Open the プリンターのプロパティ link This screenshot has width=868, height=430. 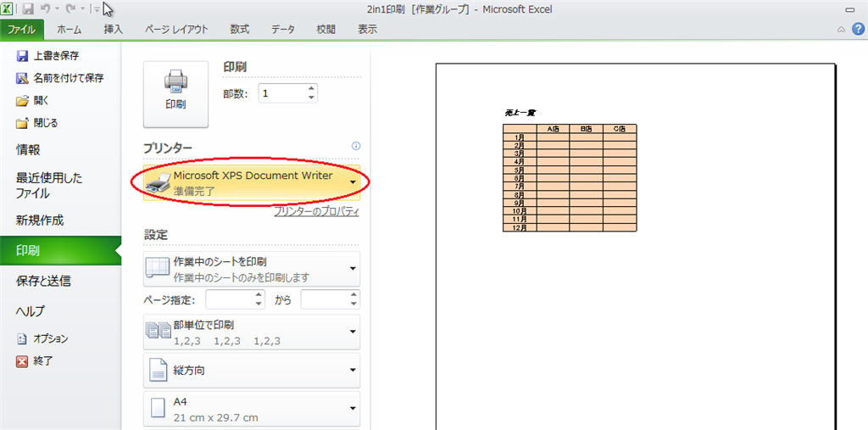click(317, 212)
